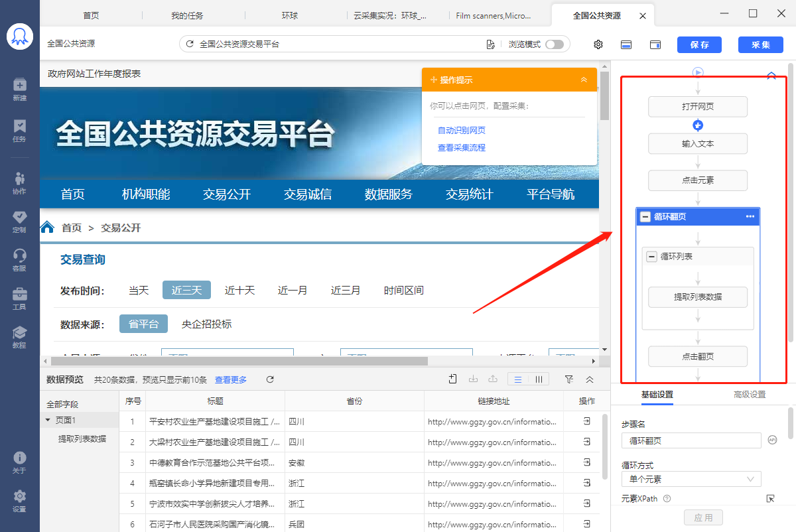Screen dimensions: 796x532
Task: Switch to the 我的任务 tab
Action: 187,15
